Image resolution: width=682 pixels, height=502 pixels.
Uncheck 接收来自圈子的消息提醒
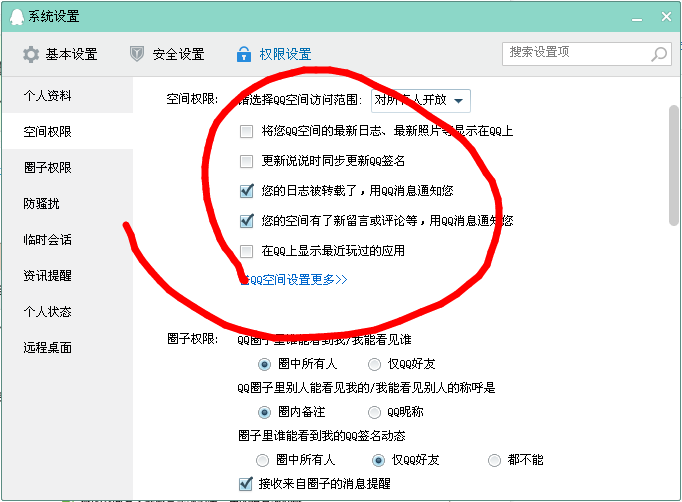point(245,484)
